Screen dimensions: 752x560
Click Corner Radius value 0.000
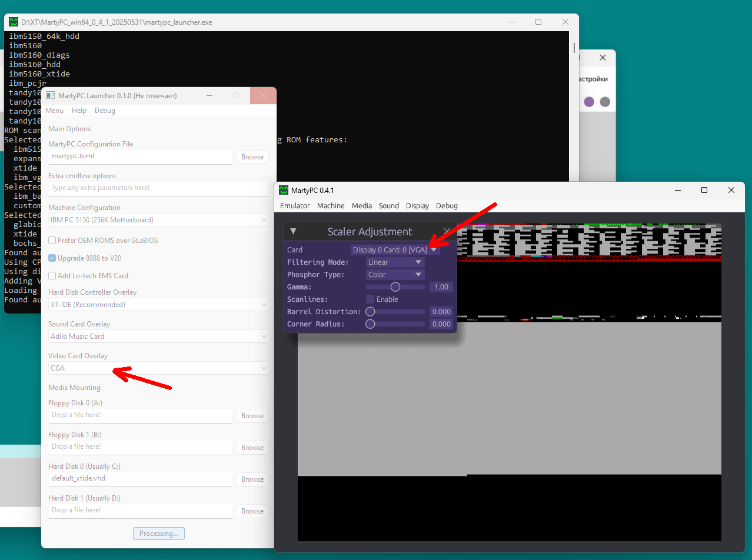coord(441,324)
